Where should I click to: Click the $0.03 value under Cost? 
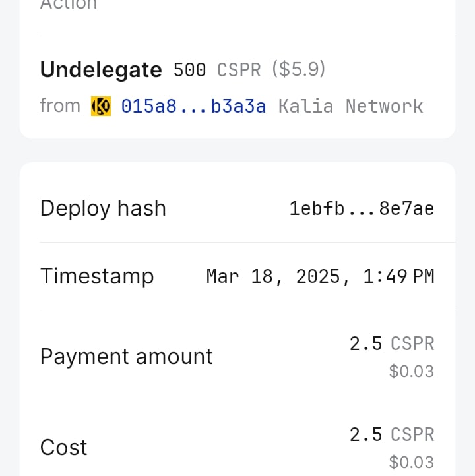pos(412,462)
